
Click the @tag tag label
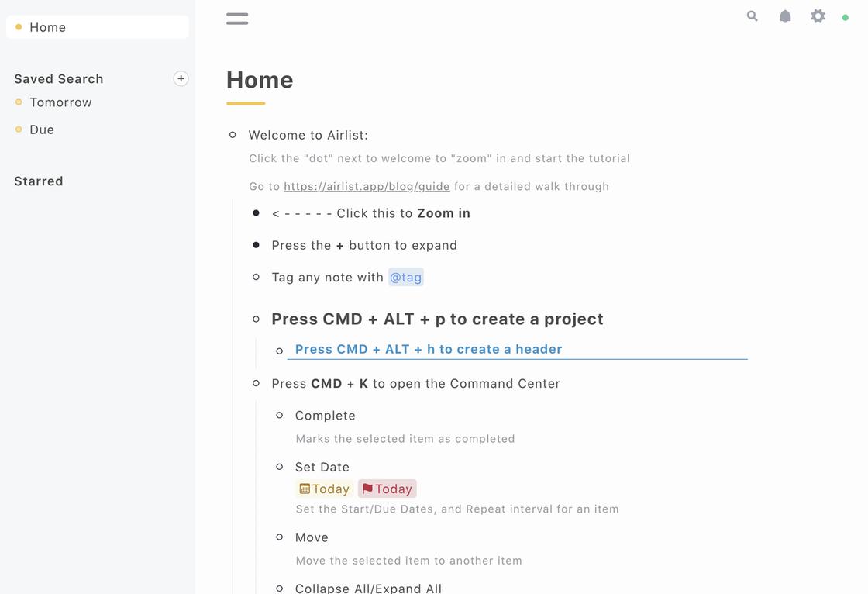pos(406,277)
